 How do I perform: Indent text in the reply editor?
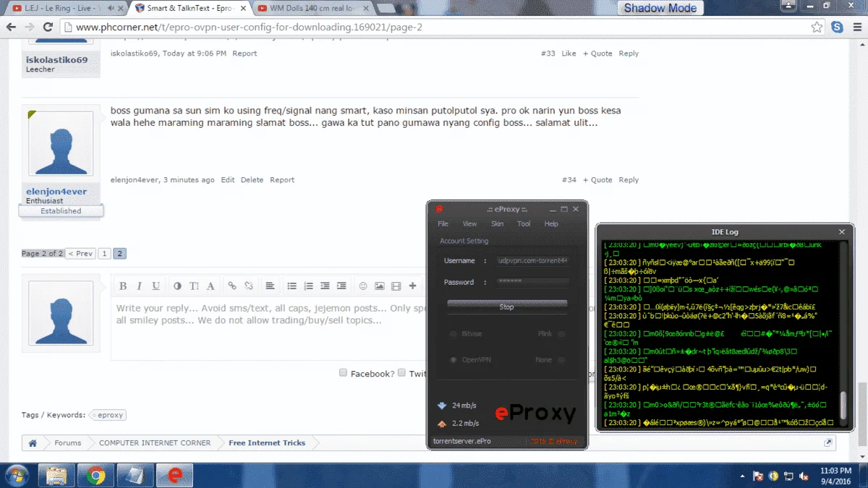point(341,286)
